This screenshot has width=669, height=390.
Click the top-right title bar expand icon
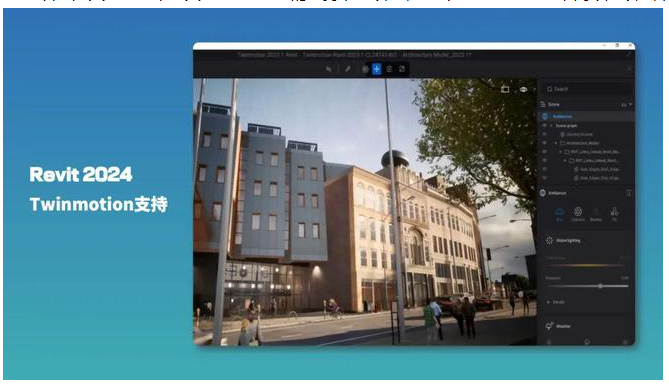[x=630, y=55]
